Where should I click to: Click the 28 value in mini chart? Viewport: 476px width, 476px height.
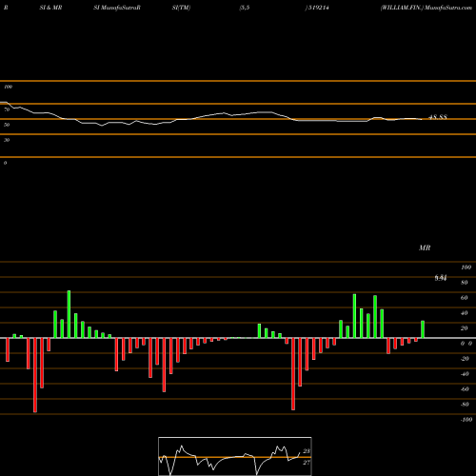point(307,451)
